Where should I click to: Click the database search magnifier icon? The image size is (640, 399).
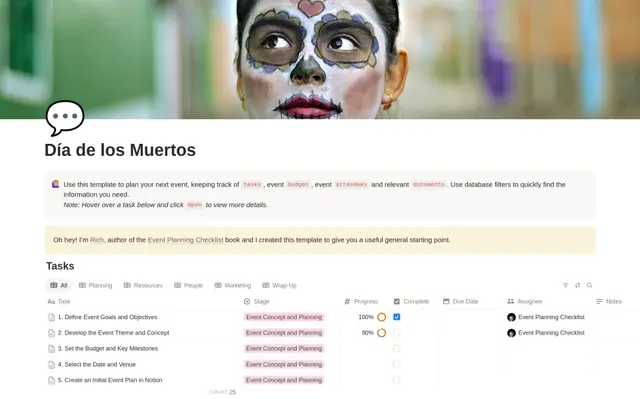589,285
